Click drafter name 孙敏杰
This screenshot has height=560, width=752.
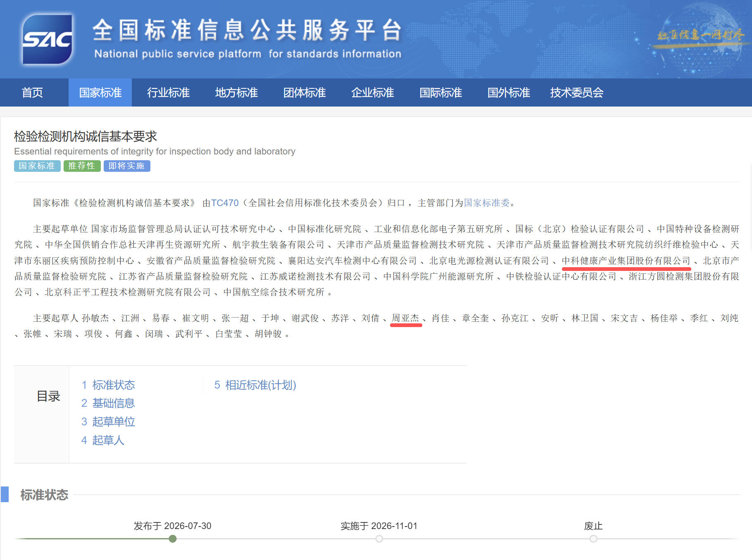(95, 318)
